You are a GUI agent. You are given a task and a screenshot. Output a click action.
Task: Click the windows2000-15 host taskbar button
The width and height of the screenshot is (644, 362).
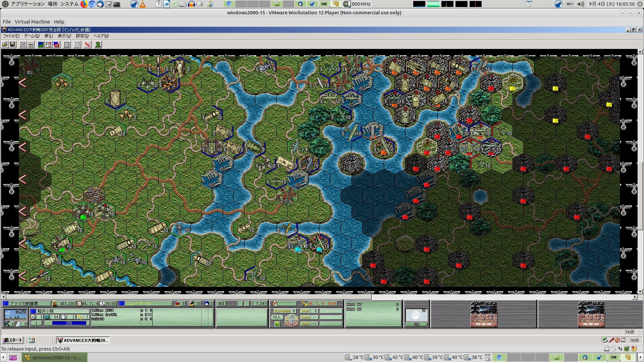coord(55,357)
